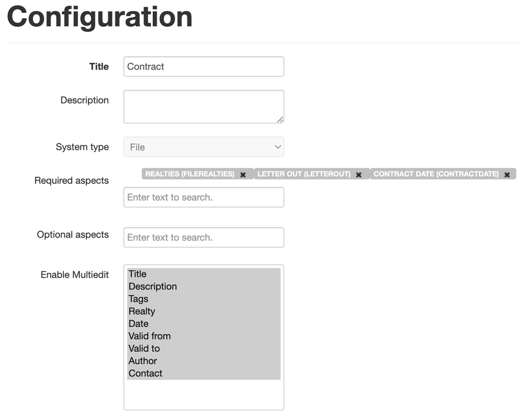
Task: Select Valid from in Multiedit list
Action: [150, 336]
